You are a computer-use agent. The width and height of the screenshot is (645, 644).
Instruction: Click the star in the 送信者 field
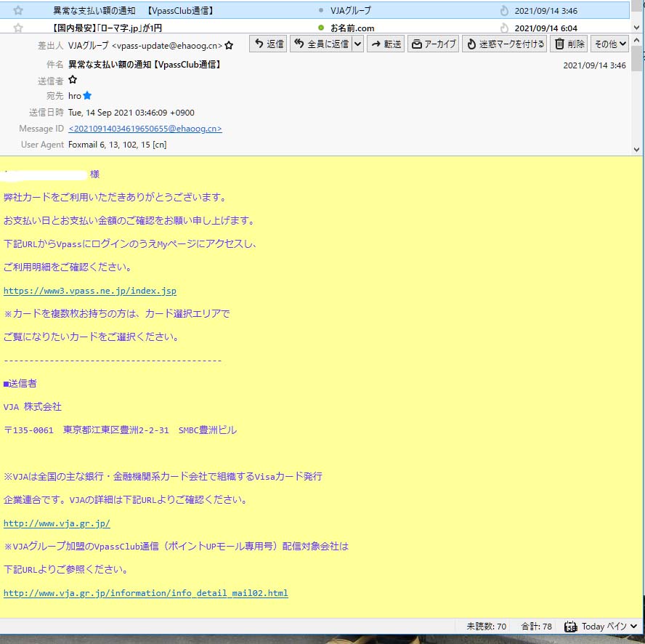click(x=72, y=80)
